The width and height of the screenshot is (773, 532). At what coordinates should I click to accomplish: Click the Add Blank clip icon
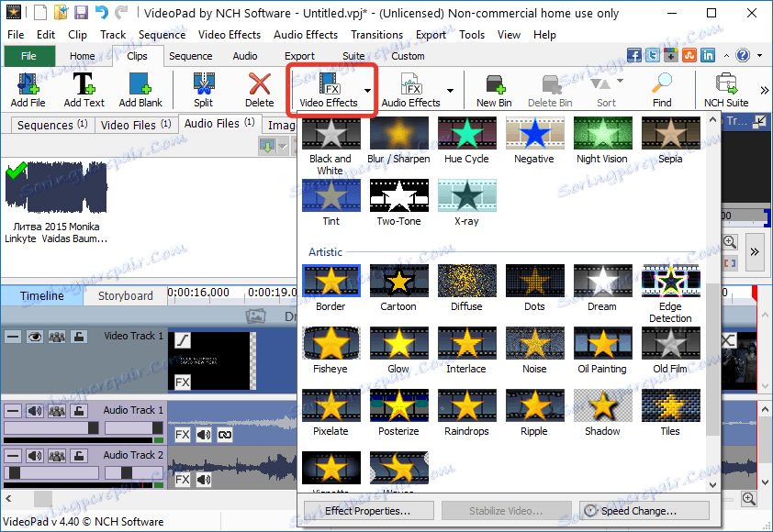140,90
